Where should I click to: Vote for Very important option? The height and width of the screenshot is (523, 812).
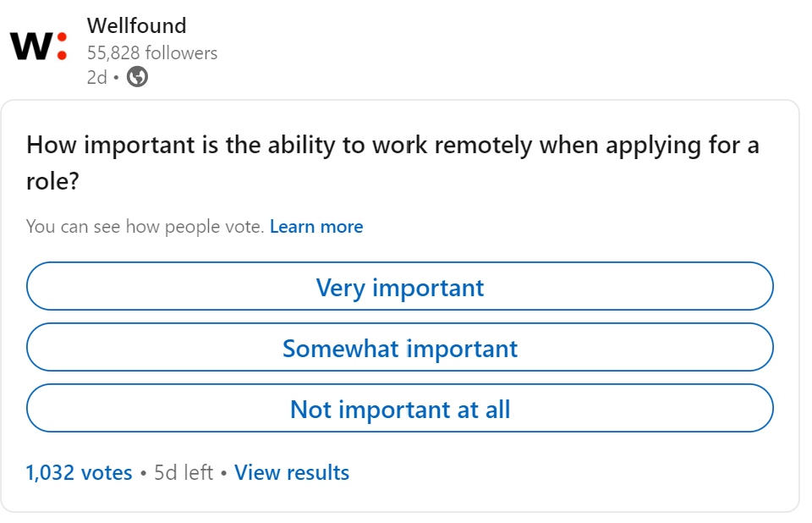pyautogui.click(x=400, y=286)
